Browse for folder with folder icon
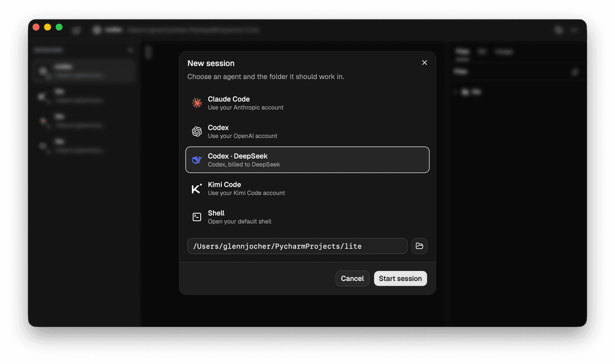 419,246
